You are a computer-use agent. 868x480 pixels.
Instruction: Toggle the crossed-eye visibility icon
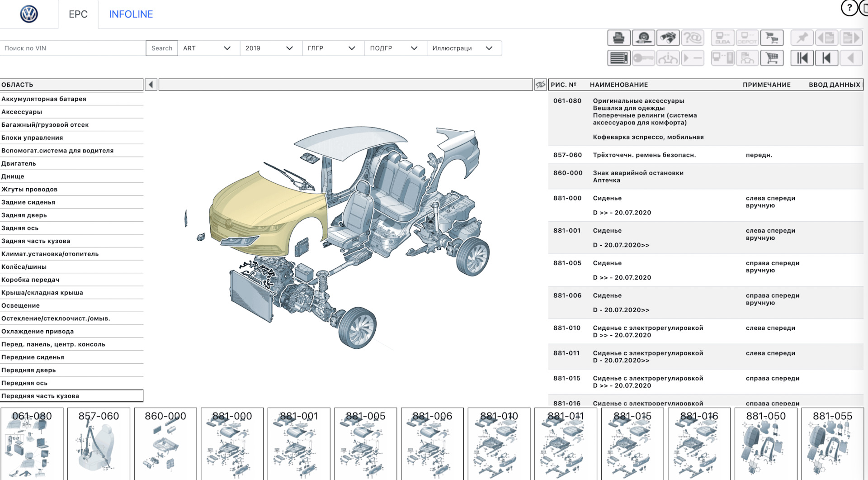tap(540, 85)
